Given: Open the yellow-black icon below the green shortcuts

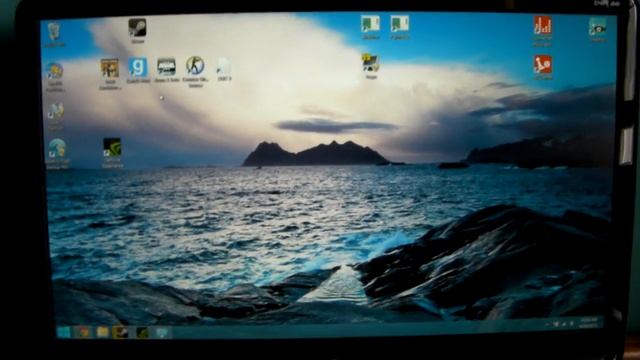Looking at the screenshot, I should (371, 63).
